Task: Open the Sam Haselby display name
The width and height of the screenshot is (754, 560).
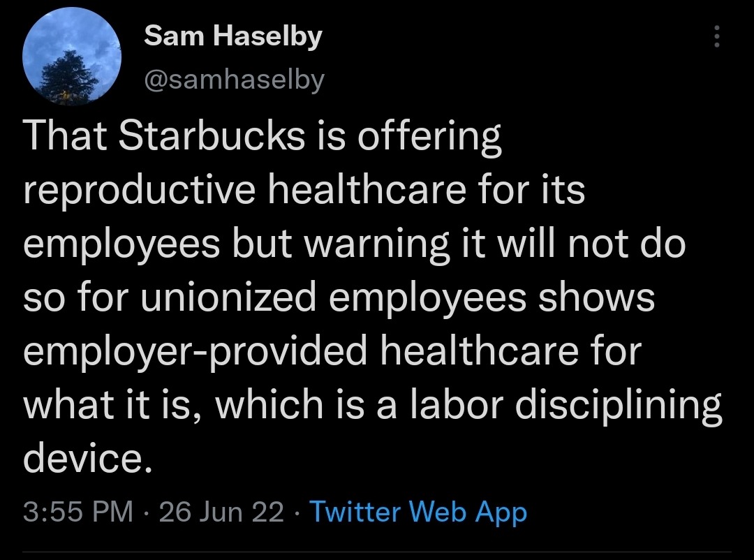Action: coord(233,36)
